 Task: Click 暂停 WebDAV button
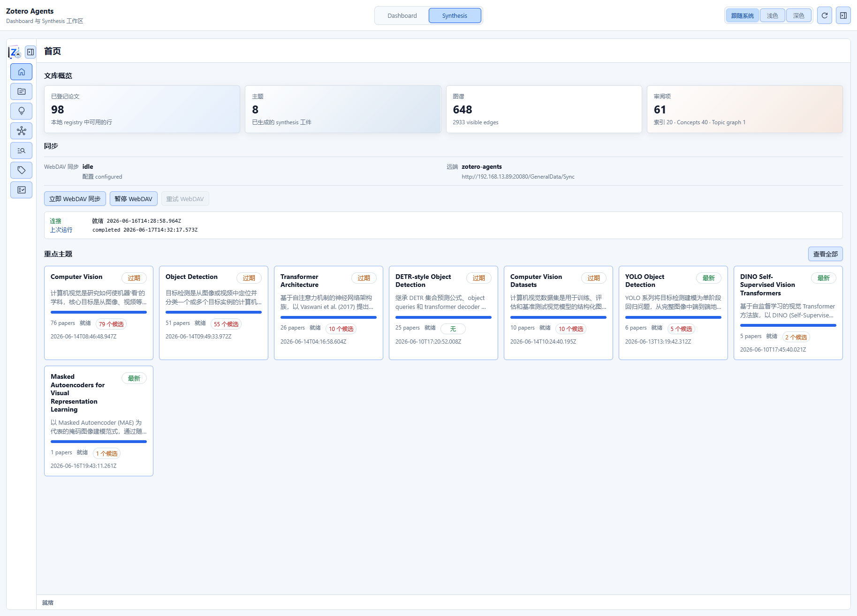[134, 199]
